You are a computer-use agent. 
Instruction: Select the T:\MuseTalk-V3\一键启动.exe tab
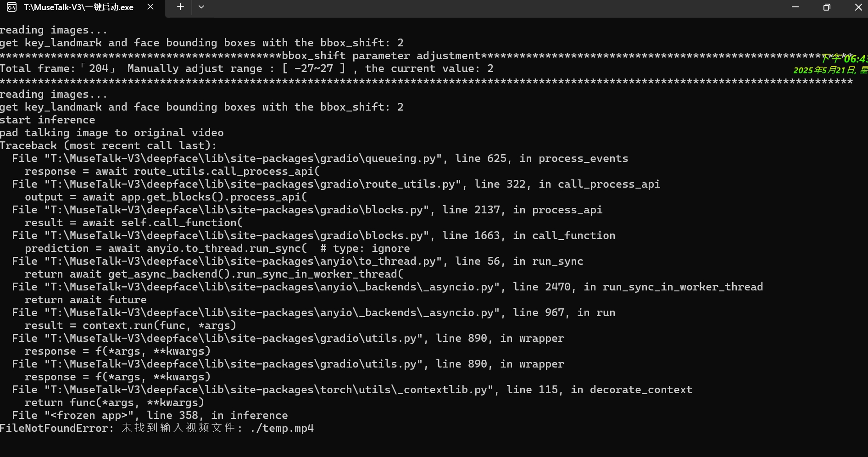[x=78, y=7]
